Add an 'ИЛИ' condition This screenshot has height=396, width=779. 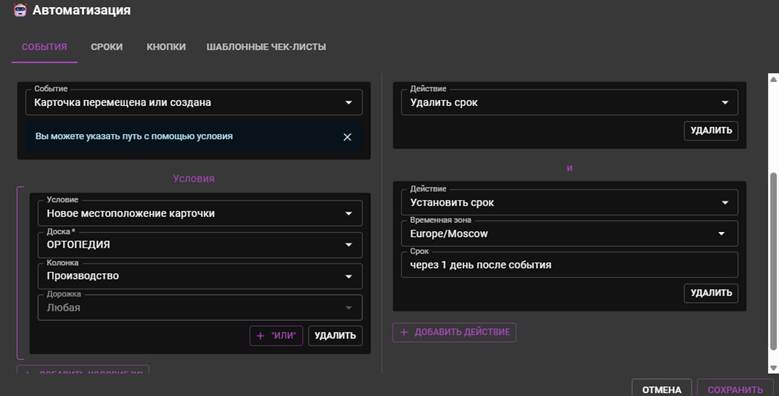click(x=276, y=336)
